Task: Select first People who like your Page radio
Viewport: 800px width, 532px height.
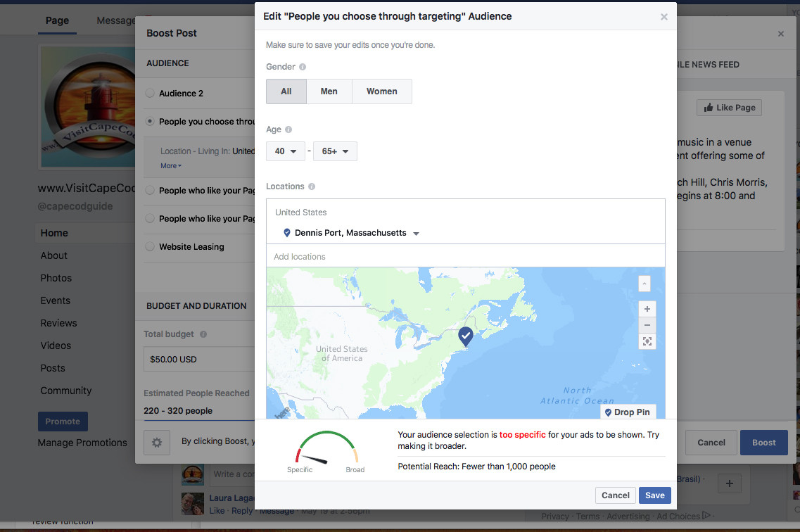Action: (150, 190)
